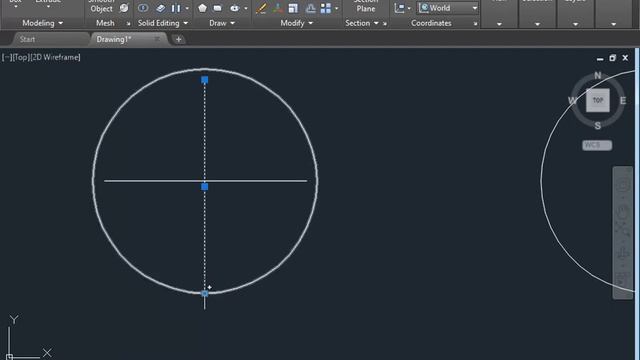Click the top grip of the vertical line
Screen dimensions: 640x360
205,80
